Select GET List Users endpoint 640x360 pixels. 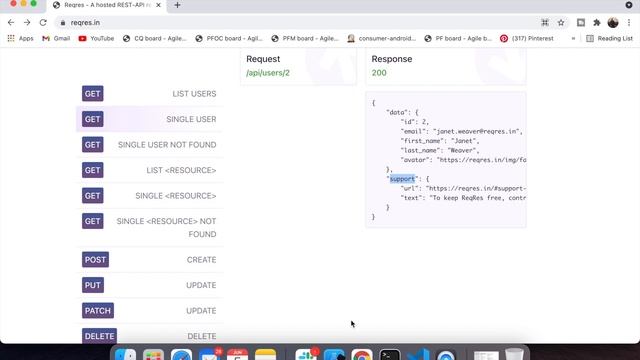point(149,93)
